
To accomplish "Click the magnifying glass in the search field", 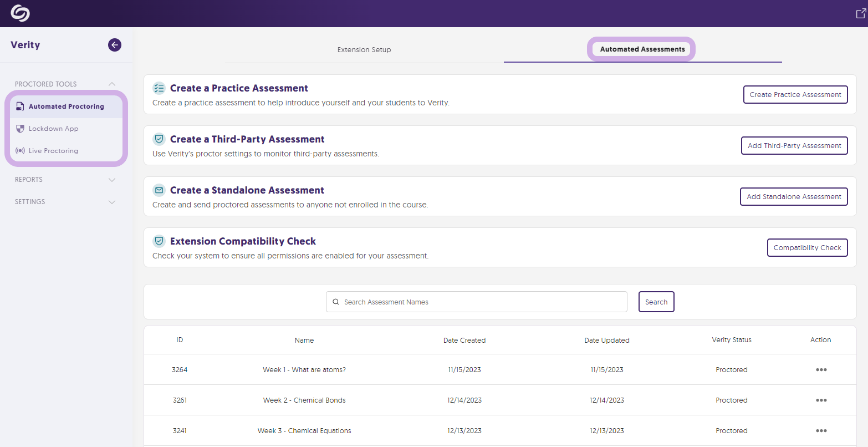I will click(336, 301).
